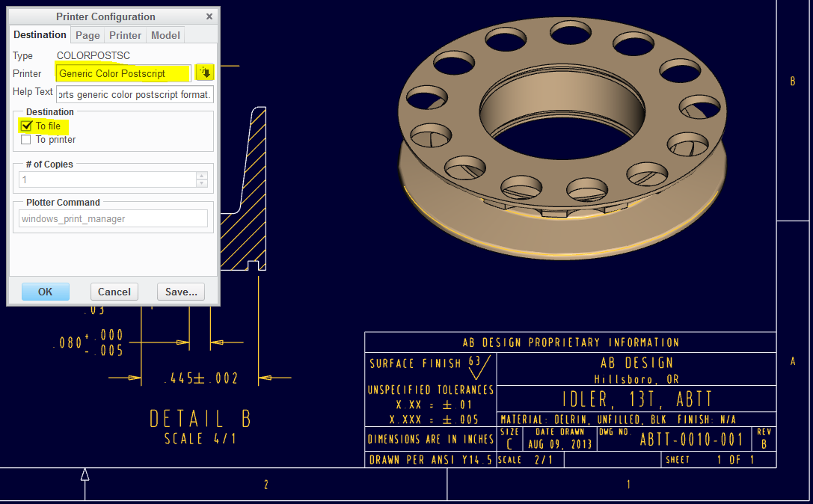Open the Printer tab
Viewport: 813px width, 504px height.
point(125,35)
